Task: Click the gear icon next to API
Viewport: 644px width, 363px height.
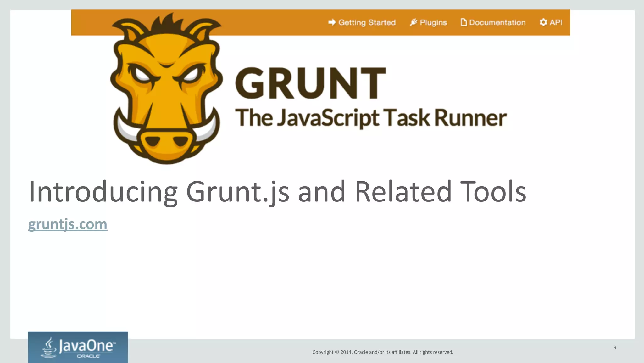Action: tap(543, 22)
